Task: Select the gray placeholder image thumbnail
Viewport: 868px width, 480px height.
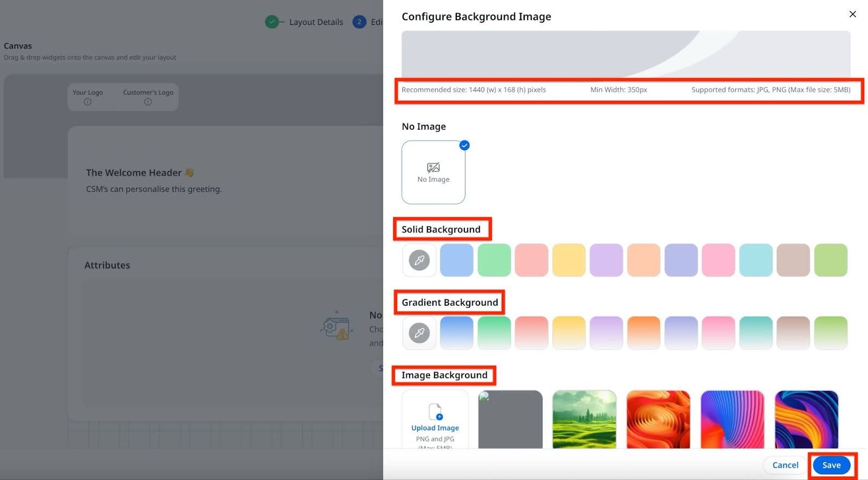Action: [x=510, y=419]
